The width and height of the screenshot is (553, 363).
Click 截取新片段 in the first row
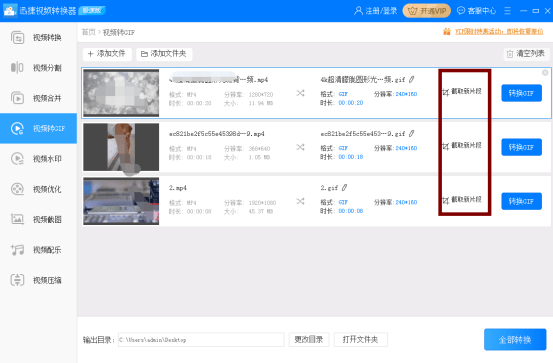click(x=462, y=92)
